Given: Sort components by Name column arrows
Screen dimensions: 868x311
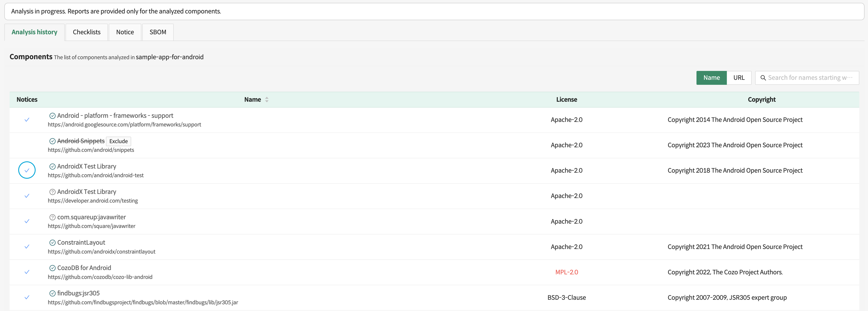Looking at the screenshot, I should 267,100.
